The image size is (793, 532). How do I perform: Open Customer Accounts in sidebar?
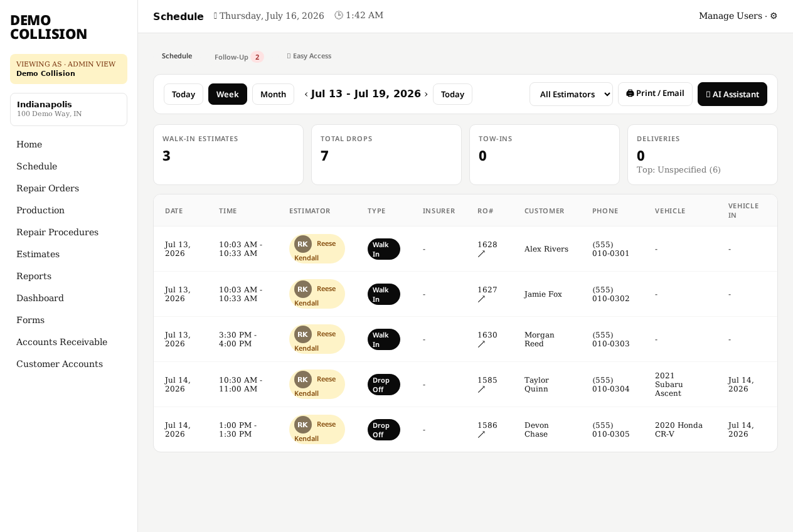click(x=68, y=364)
